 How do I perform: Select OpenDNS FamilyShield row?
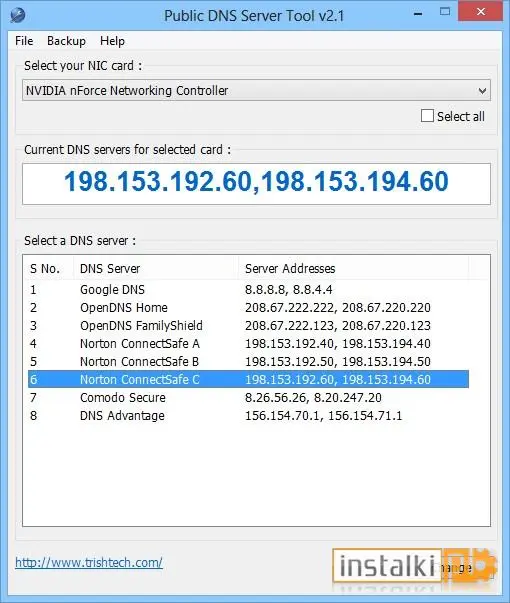pyautogui.click(x=248, y=326)
